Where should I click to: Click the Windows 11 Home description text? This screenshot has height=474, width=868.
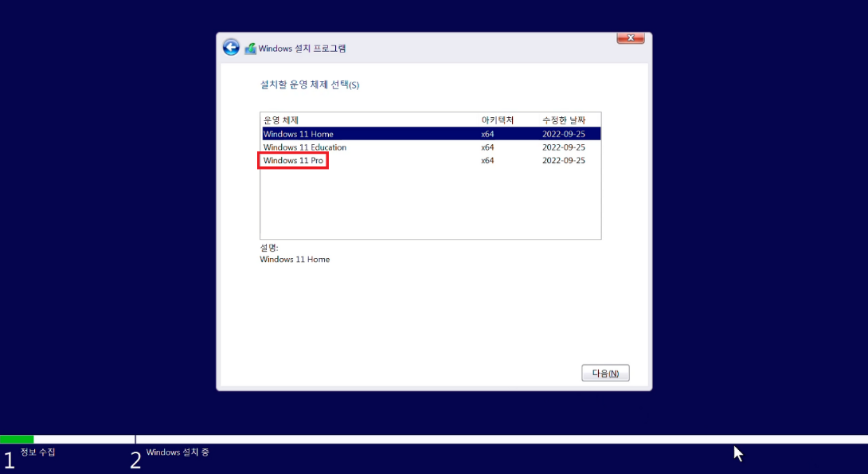point(295,259)
